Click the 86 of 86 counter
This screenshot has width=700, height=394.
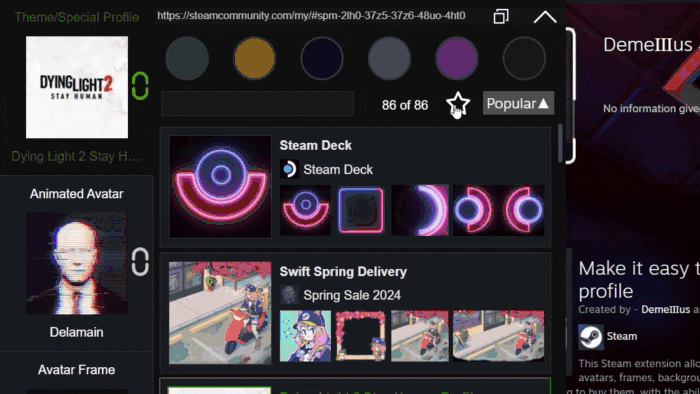pyautogui.click(x=405, y=105)
